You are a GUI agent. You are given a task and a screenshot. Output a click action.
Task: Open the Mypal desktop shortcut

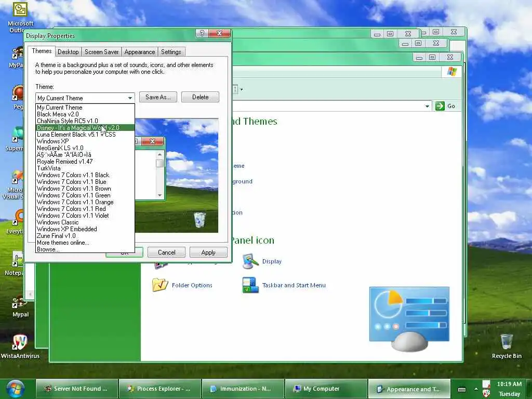coord(20,307)
